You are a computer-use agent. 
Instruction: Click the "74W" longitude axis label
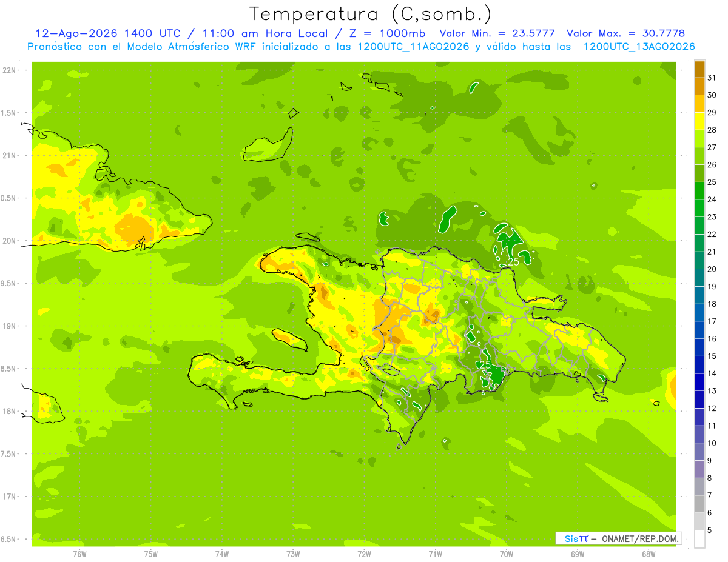pos(222,554)
